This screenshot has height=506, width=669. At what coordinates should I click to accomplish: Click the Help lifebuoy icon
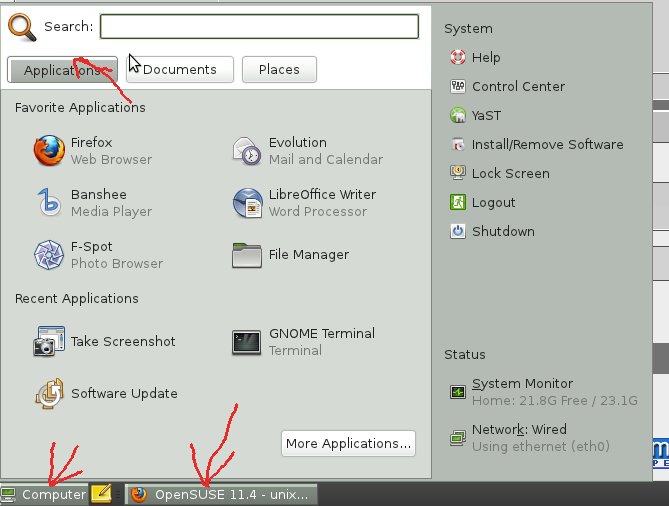[x=458, y=57]
